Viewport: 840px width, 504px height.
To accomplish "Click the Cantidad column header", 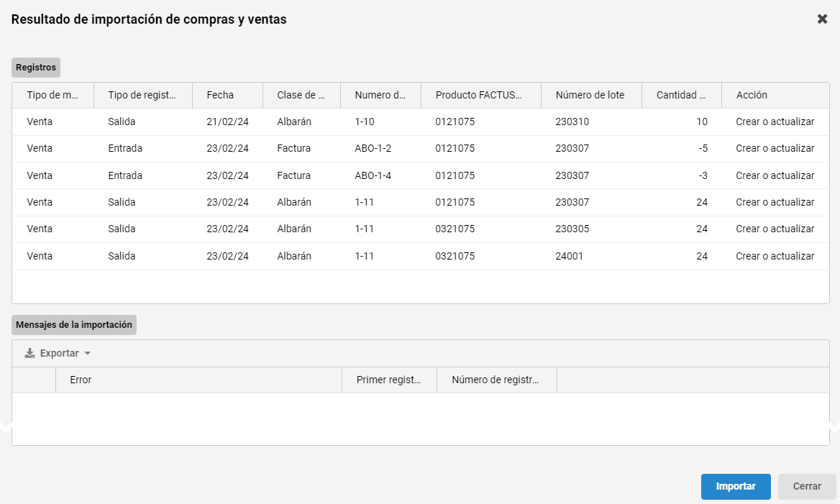I will (x=682, y=96).
